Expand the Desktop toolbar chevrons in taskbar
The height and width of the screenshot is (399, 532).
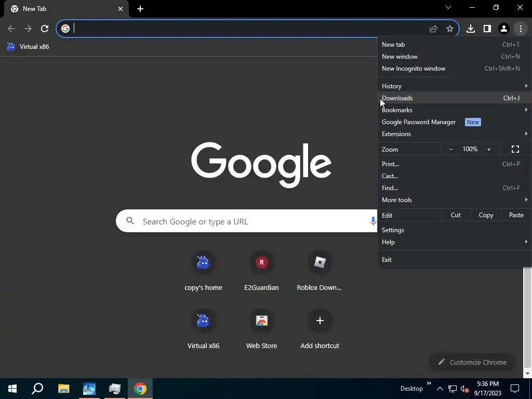[x=429, y=383]
